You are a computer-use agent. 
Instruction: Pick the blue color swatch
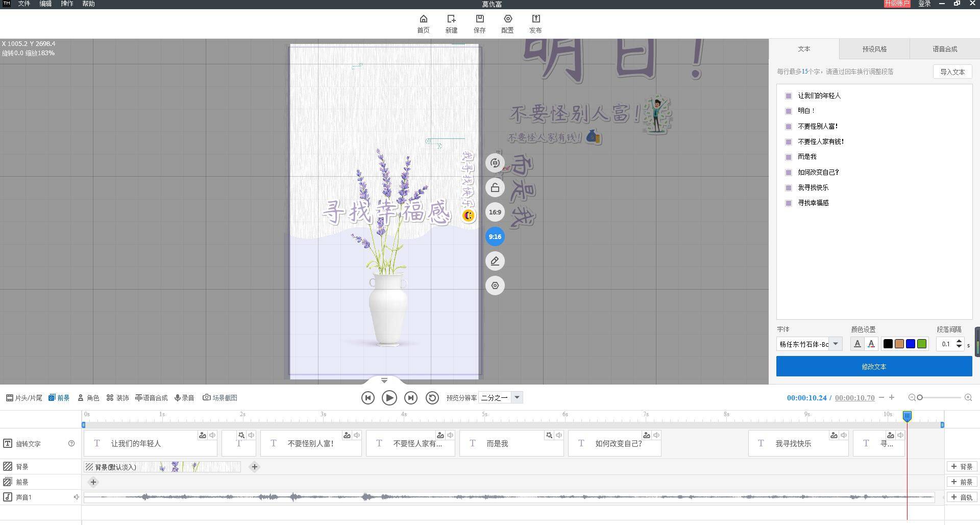point(911,344)
